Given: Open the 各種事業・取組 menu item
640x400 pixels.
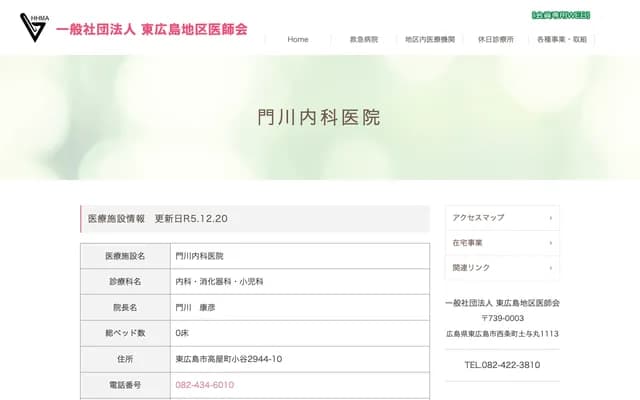Looking at the screenshot, I should (x=562, y=39).
